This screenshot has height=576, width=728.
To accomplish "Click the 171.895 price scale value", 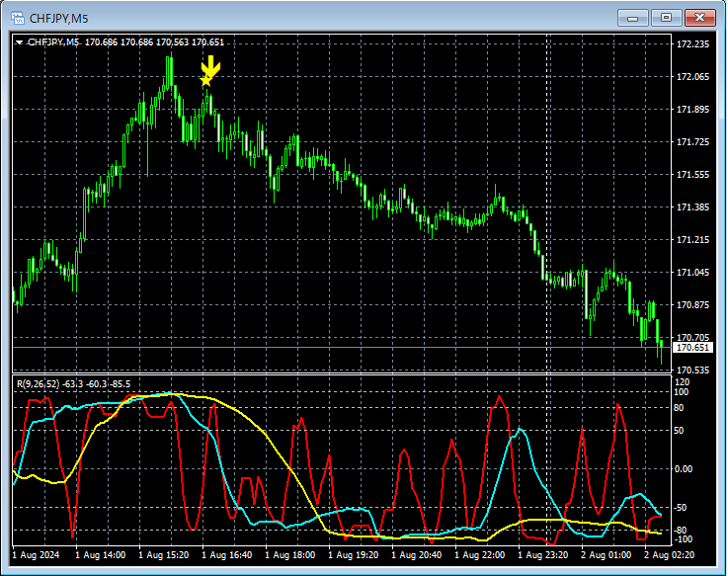I will coord(692,109).
